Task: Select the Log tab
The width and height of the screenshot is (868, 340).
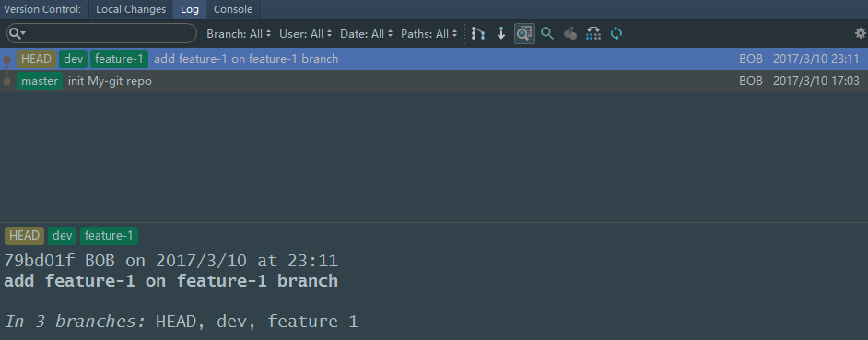Action: click(x=190, y=9)
